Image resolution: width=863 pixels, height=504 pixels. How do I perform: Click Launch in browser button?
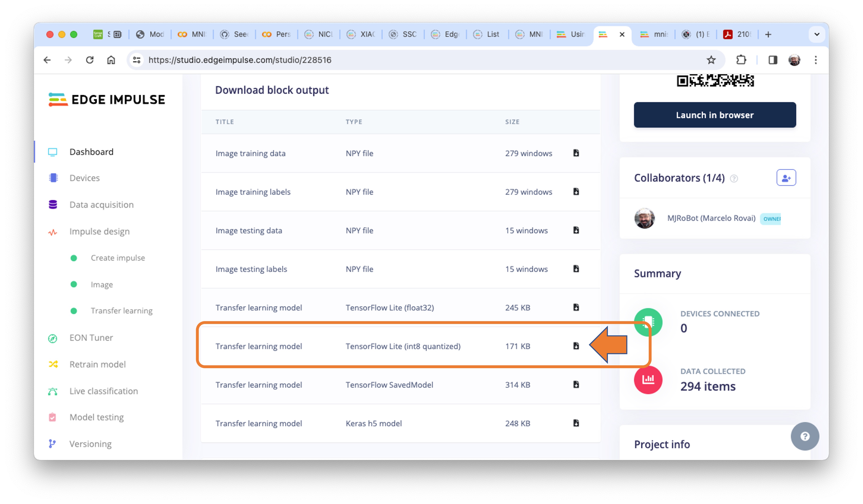715,115
